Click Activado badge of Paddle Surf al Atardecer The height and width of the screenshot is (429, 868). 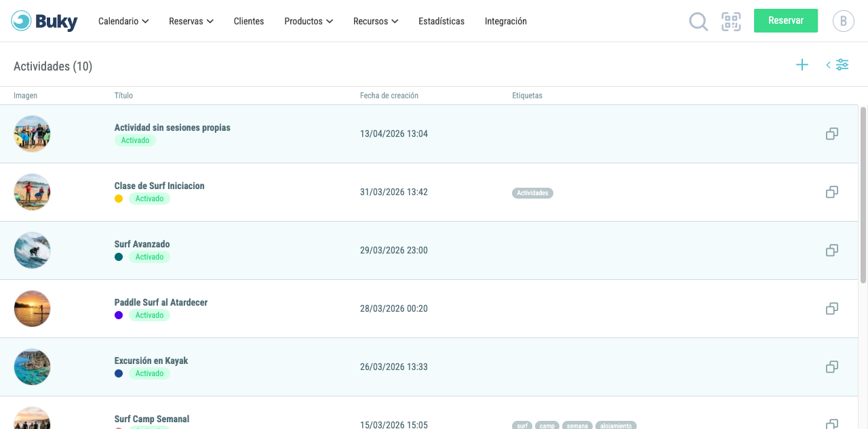[149, 315]
